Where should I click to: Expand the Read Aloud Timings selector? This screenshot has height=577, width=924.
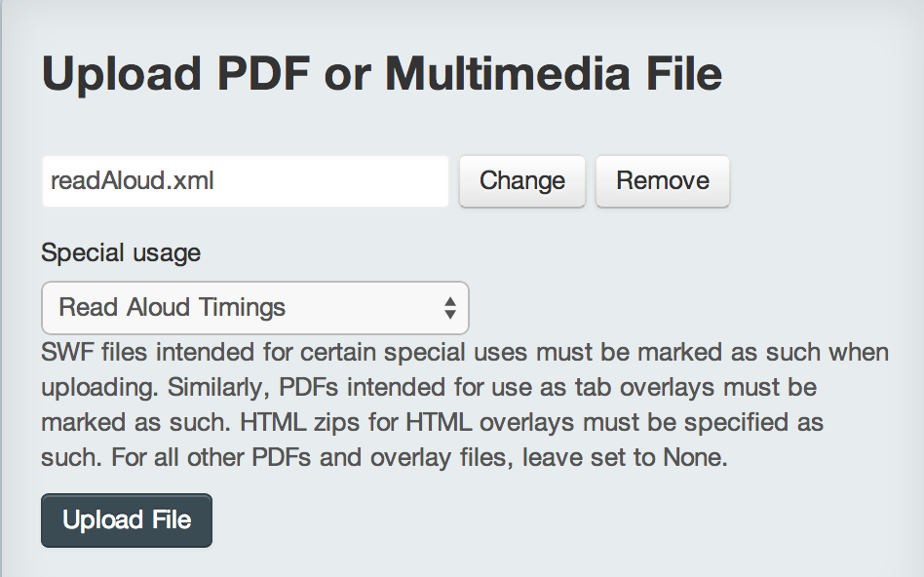(255, 308)
